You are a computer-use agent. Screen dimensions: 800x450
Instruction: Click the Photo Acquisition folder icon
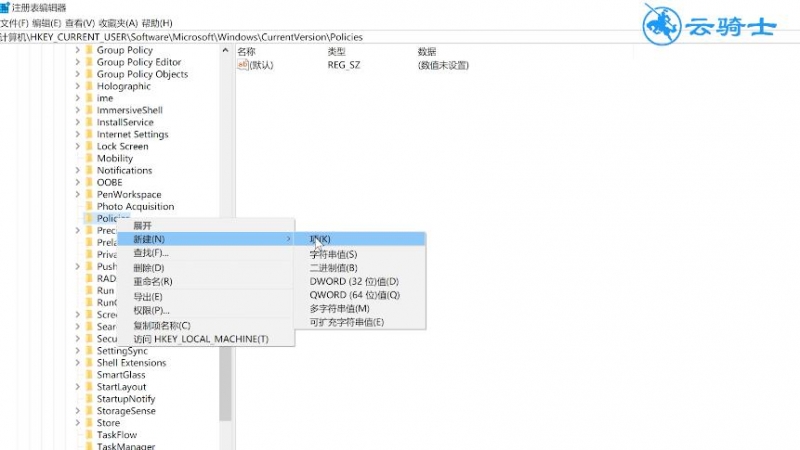click(x=89, y=207)
